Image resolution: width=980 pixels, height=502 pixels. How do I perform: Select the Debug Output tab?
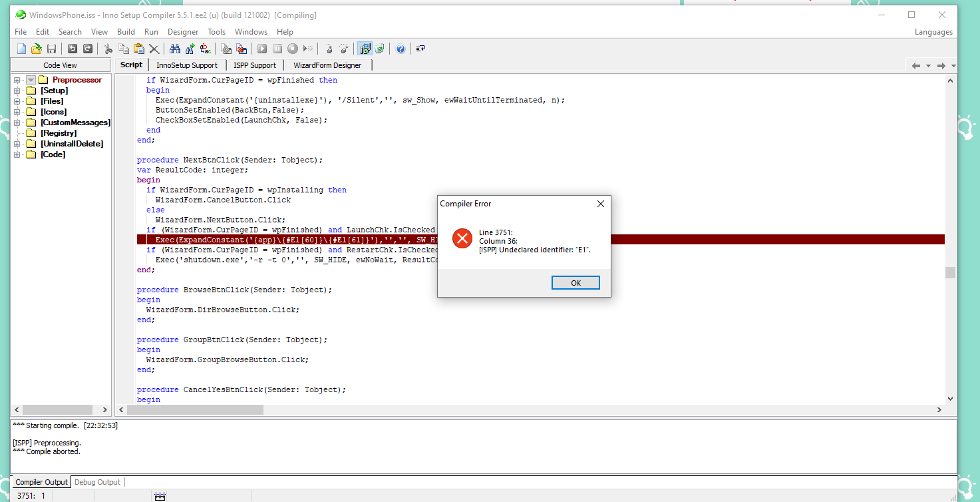tap(97, 482)
